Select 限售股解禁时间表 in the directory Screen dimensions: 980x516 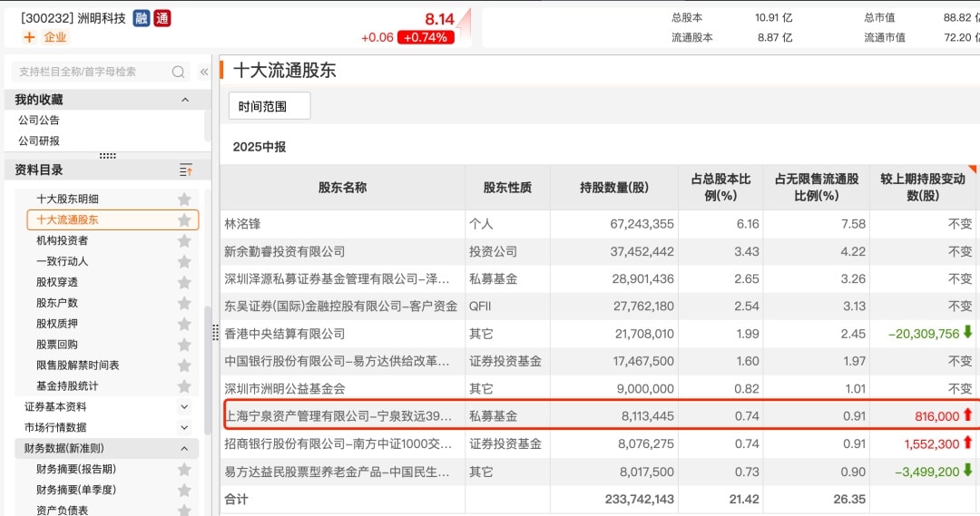tap(77, 365)
